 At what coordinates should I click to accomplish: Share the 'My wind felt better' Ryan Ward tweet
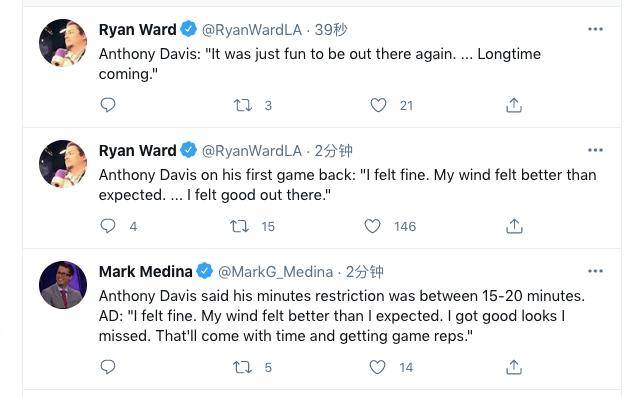514,226
